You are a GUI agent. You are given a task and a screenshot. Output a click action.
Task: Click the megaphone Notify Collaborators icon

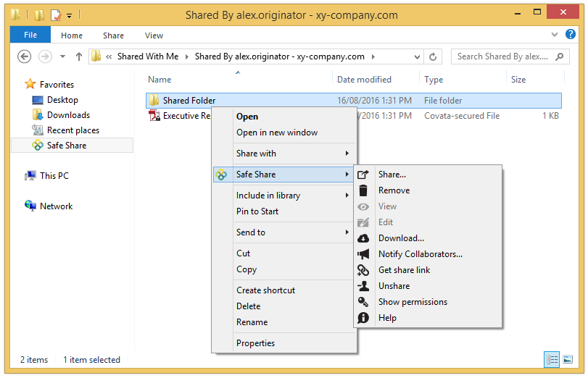(x=364, y=254)
